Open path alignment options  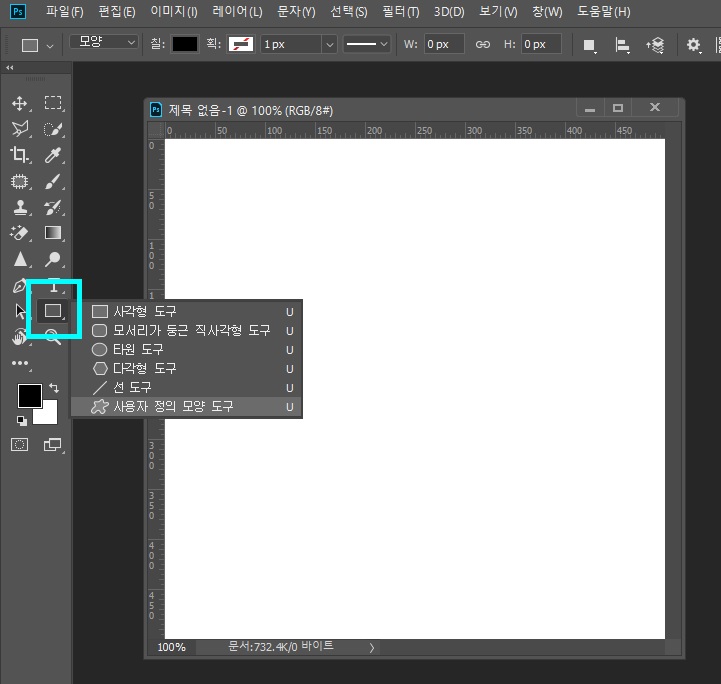click(x=622, y=45)
